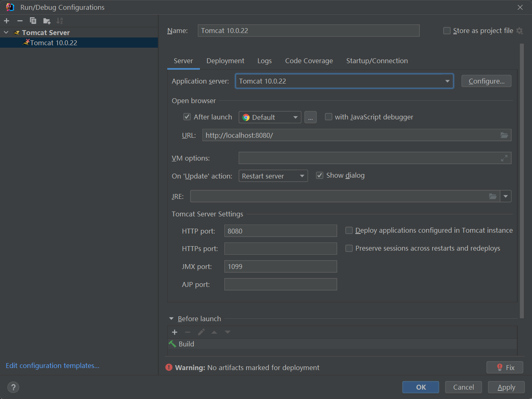Viewport: 532px width, 399px height.
Task: Copy the selected configuration
Action: point(33,21)
